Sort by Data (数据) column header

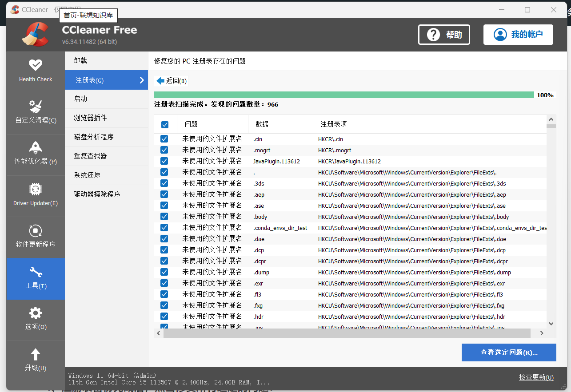(x=280, y=124)
